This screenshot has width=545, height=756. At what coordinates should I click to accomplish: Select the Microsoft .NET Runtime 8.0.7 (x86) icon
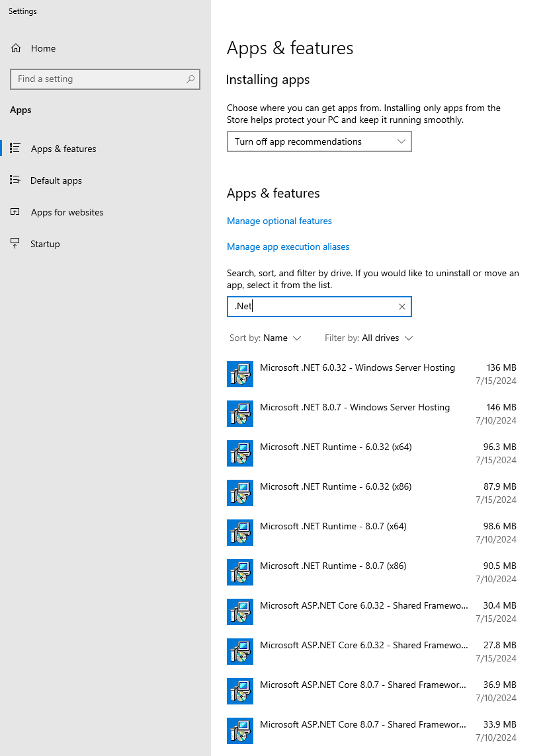tap(240, 572)
